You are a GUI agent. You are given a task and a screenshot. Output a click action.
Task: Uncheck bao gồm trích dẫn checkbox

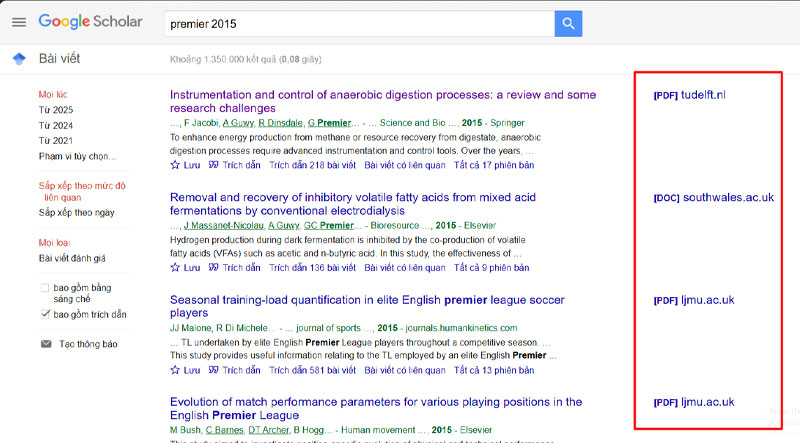coord(45,314)
